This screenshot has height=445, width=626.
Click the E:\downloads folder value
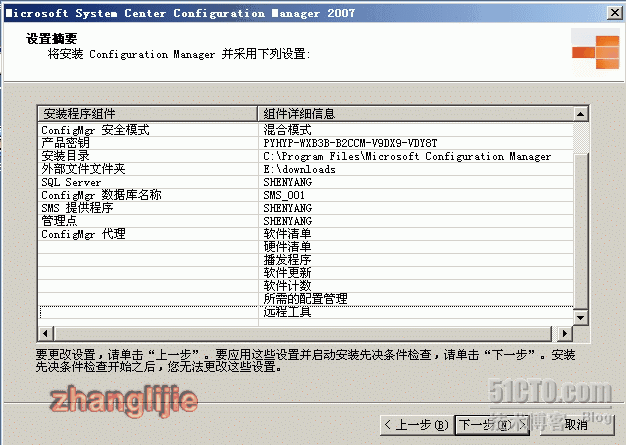[x=299, y=169]
